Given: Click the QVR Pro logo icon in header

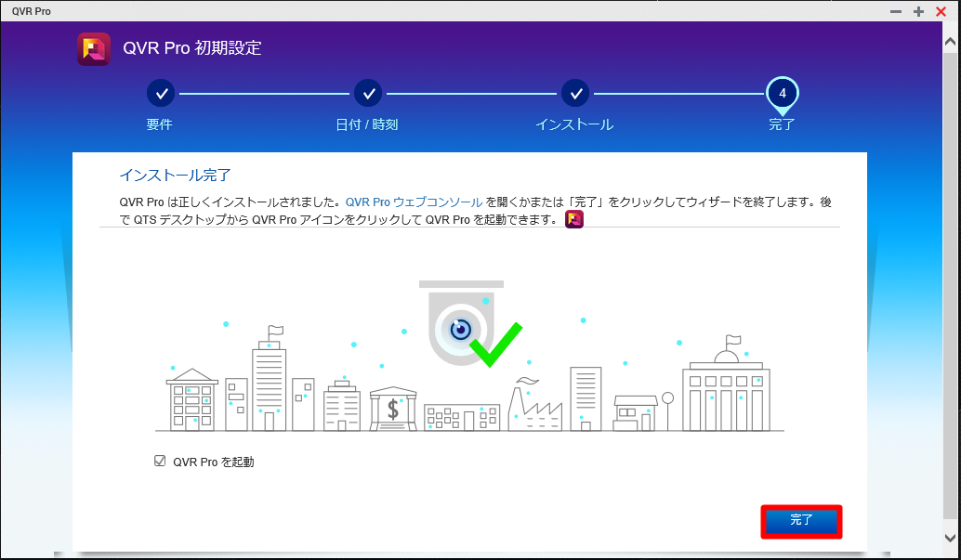Looking at the screenshot, I should (x=94, y=49).
